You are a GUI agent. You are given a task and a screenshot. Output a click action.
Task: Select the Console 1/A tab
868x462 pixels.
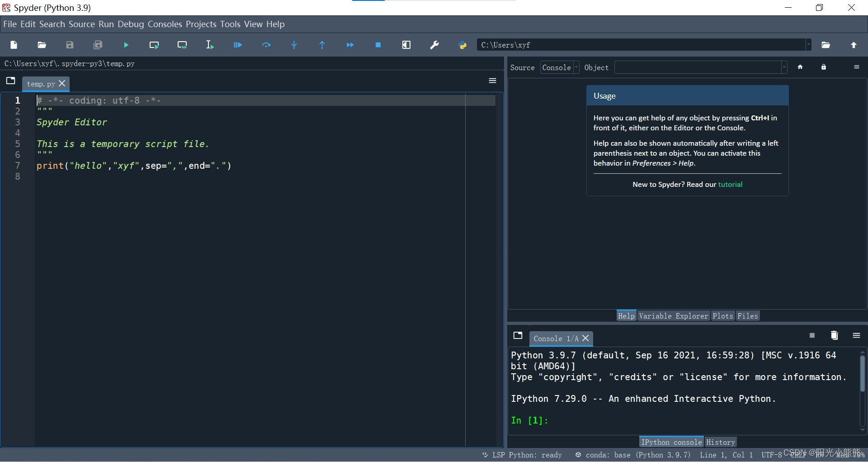tap(556, 338)
